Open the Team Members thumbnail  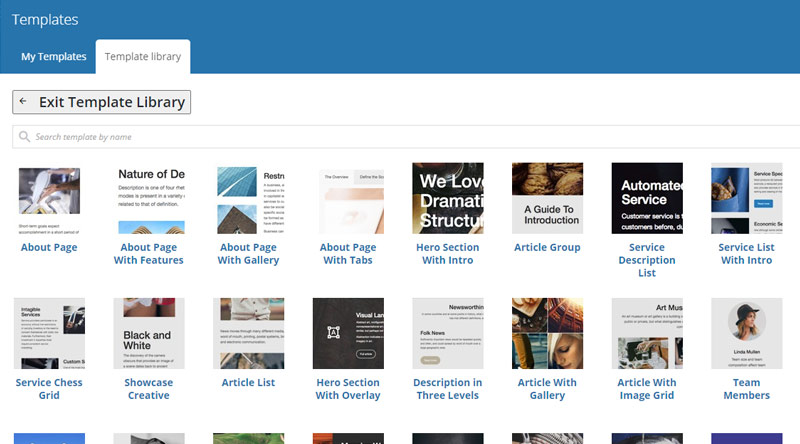[747, 334]
